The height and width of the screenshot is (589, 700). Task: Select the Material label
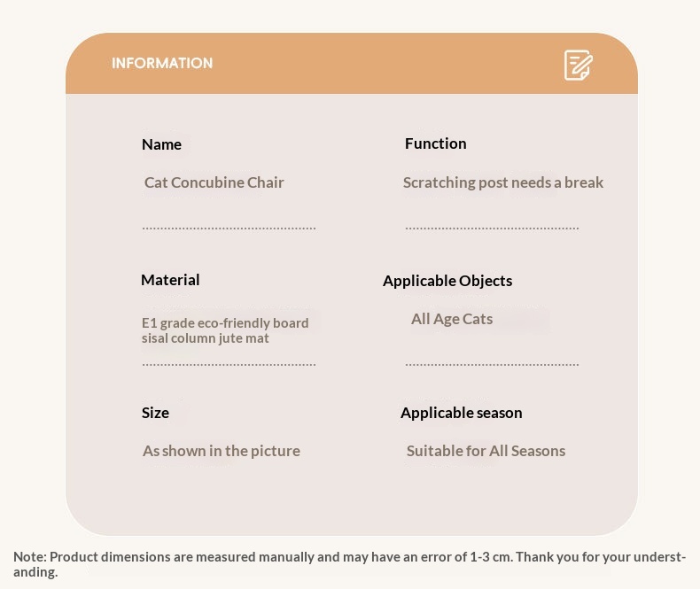point(170,280)
